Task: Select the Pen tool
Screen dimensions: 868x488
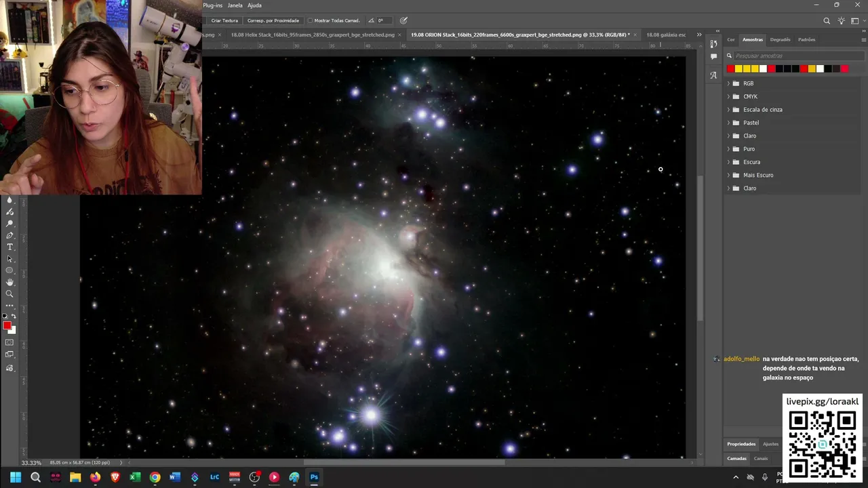Action: [x=9, y=235]
